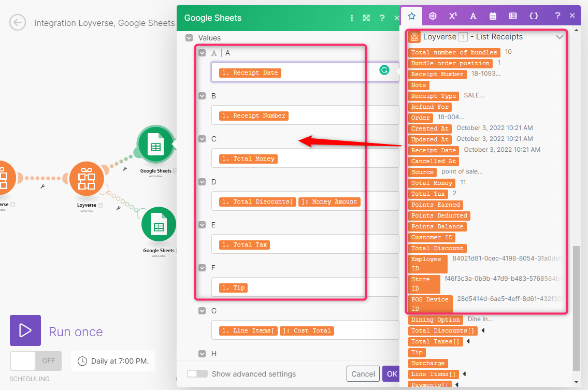Toggle the scheduling OFF switch
Screen dimensions: 588x390
[x=36, y=361]
